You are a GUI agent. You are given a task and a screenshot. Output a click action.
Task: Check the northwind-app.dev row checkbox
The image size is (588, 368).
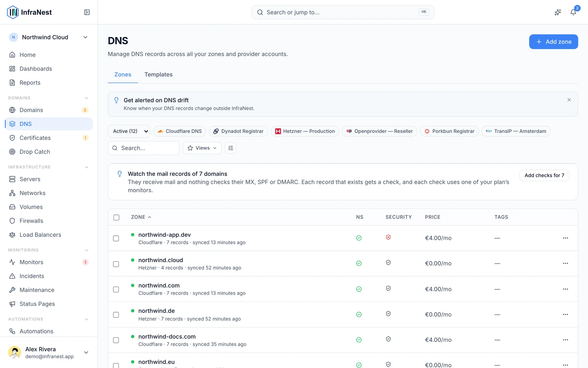116,238
